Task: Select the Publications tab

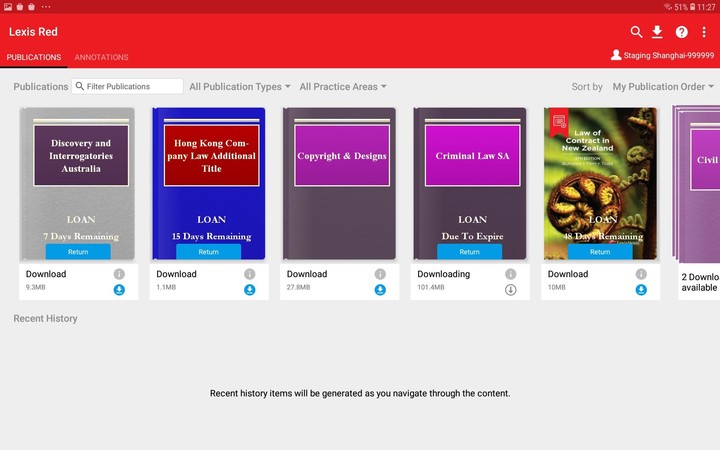Action: tap(34, 57)
